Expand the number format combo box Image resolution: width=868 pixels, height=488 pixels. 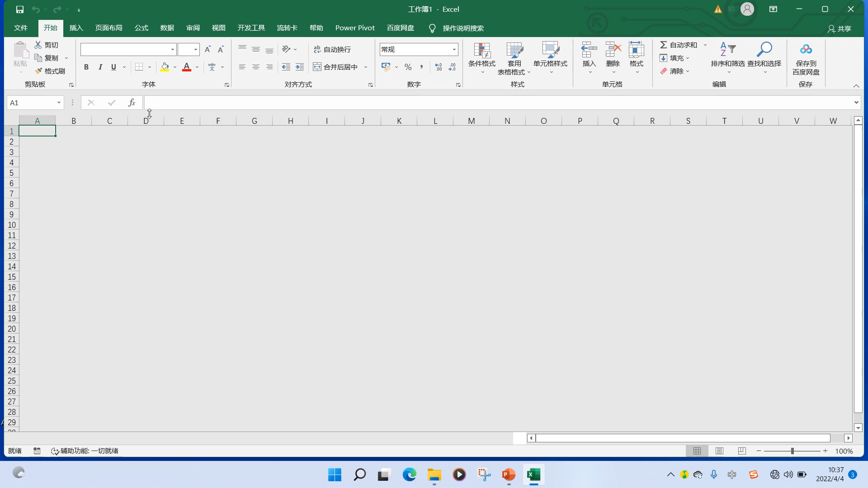(x=454, y=49)
